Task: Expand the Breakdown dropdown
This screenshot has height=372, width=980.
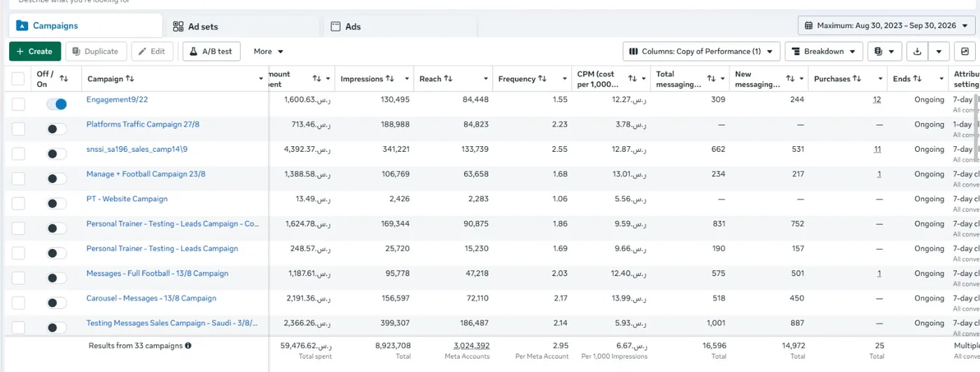Action: (x=824, y=52)
